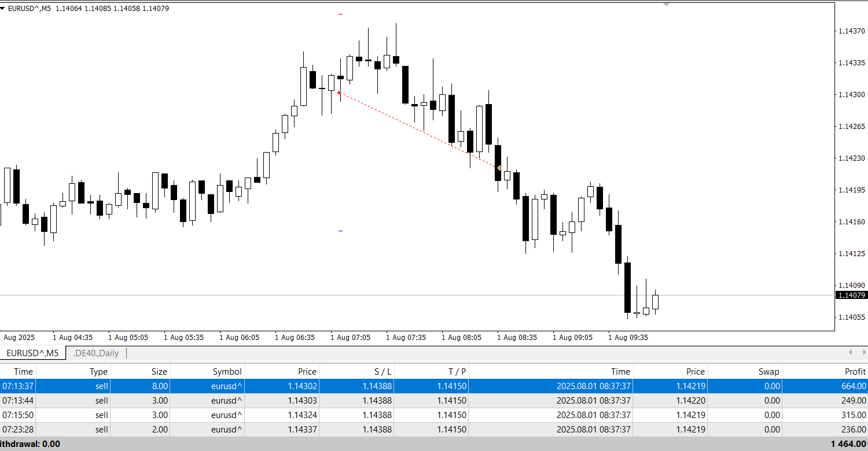Click the red sell entry arrow marker

(x=339, y=92)
